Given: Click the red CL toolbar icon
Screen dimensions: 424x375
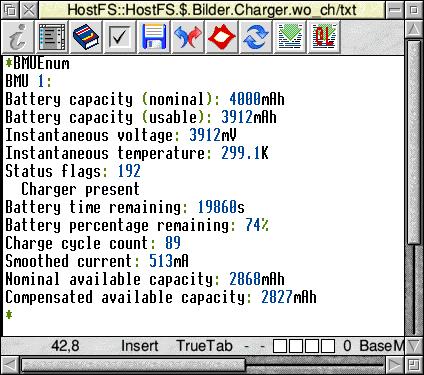Looking at the screenshot, I should [x=324, y=37].
